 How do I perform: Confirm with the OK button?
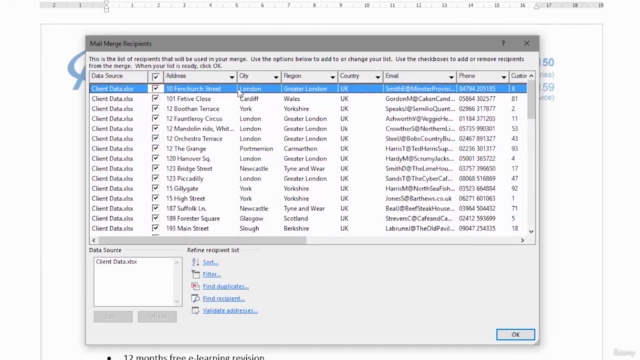[515, 334]
